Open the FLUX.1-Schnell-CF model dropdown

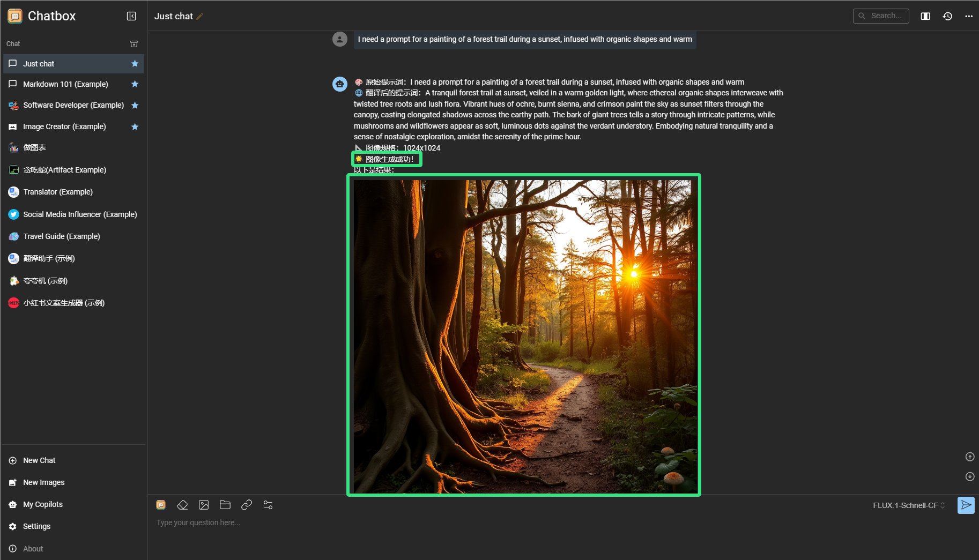pos(909,505)
